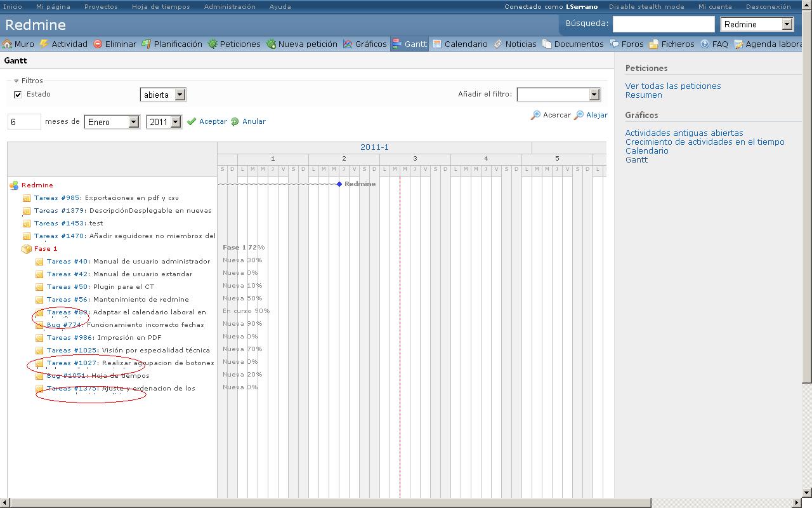Click the months number input field
Screen dimensions: 812x508
tap(24, 122)
